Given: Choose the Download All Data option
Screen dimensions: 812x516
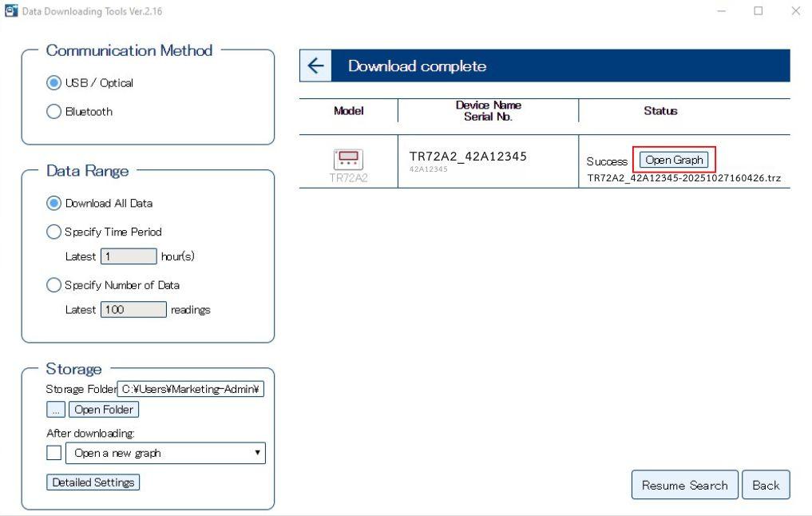Looking at the screenshot, I should tap(54, 204).
